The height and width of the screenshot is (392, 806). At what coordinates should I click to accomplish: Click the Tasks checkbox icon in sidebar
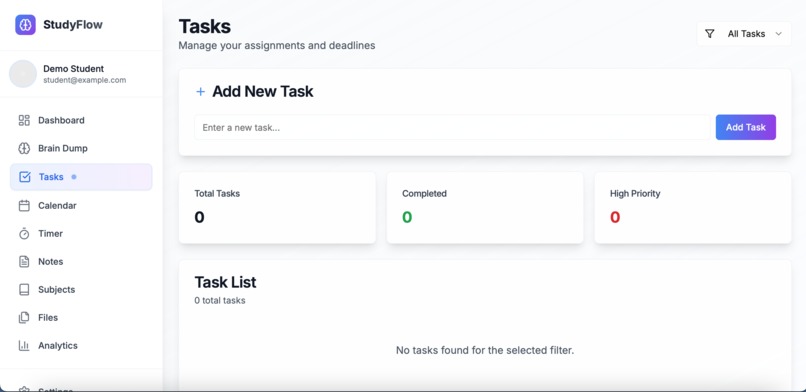[25, 177]
